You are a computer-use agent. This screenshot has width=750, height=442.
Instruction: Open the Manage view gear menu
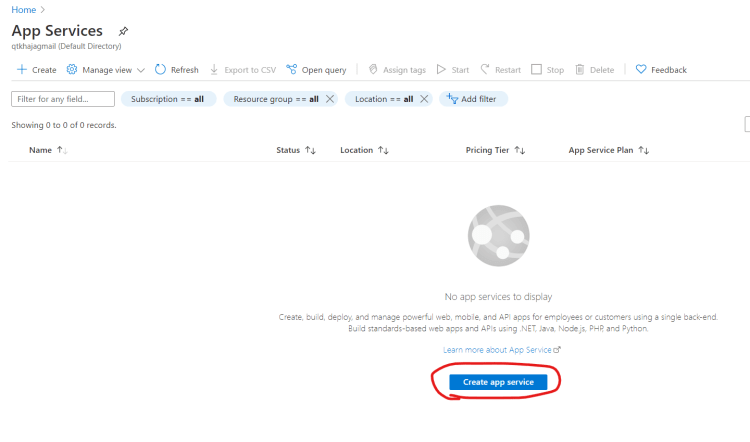[x=72, y=70]
